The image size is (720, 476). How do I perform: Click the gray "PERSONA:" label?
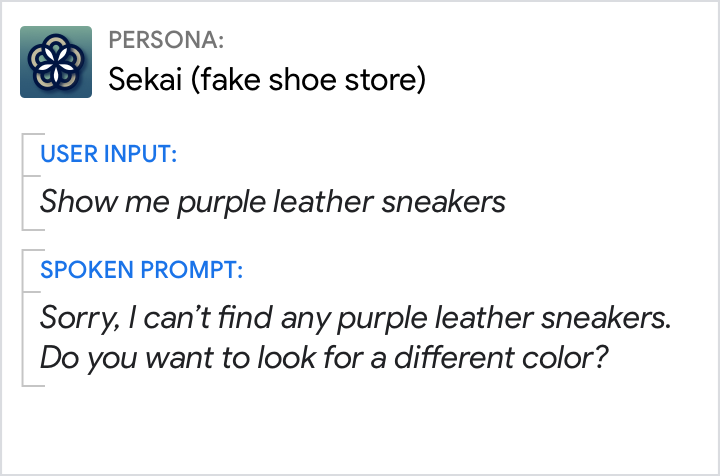click(165, 40)
